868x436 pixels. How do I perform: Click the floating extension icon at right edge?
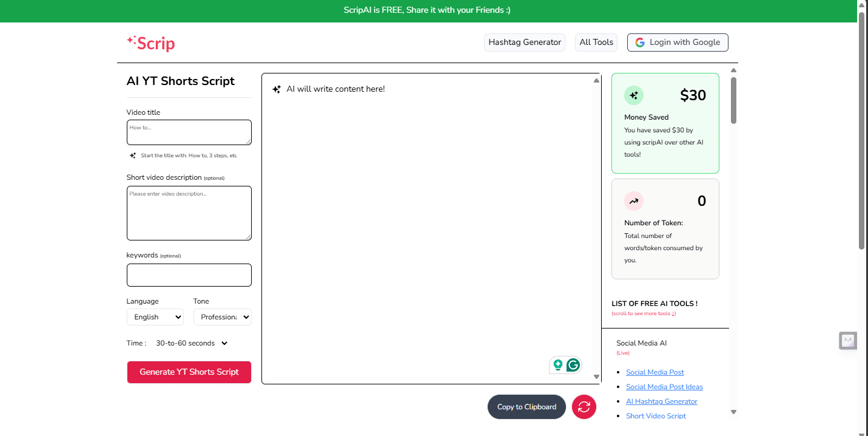(x=848, y=341)
